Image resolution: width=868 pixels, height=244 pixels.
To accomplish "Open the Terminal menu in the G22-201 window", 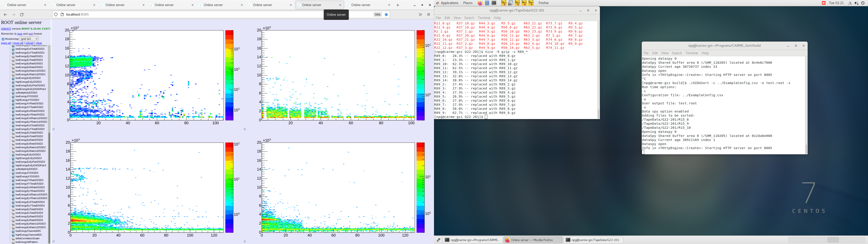I will click(484, 18).
